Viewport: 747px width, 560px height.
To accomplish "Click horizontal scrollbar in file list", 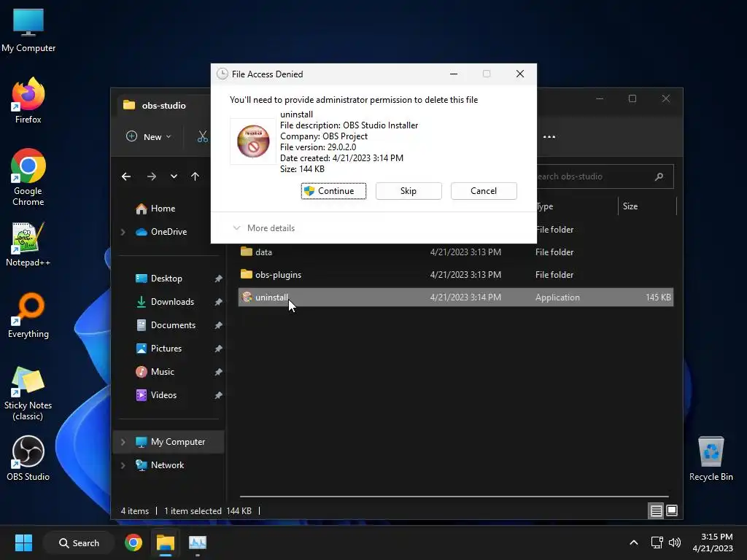I will (454, 497).
